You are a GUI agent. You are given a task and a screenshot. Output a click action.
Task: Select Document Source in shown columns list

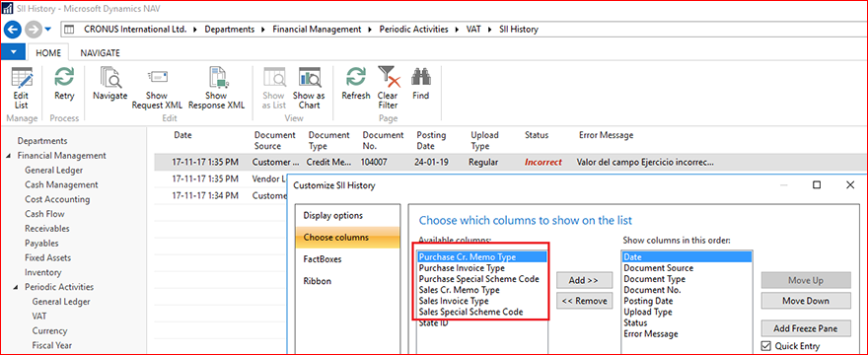687,268
